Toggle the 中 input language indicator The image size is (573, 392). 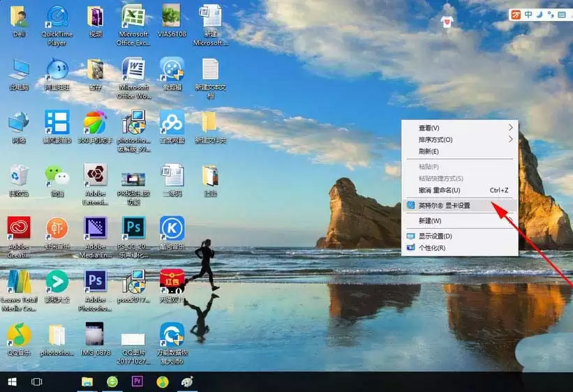(x=528, y=14)
